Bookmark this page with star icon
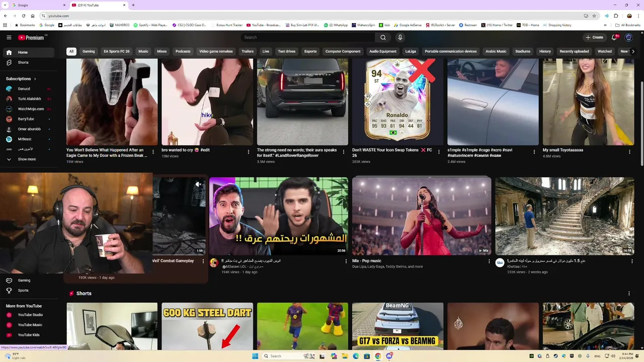644x362 pixels. 594,16
